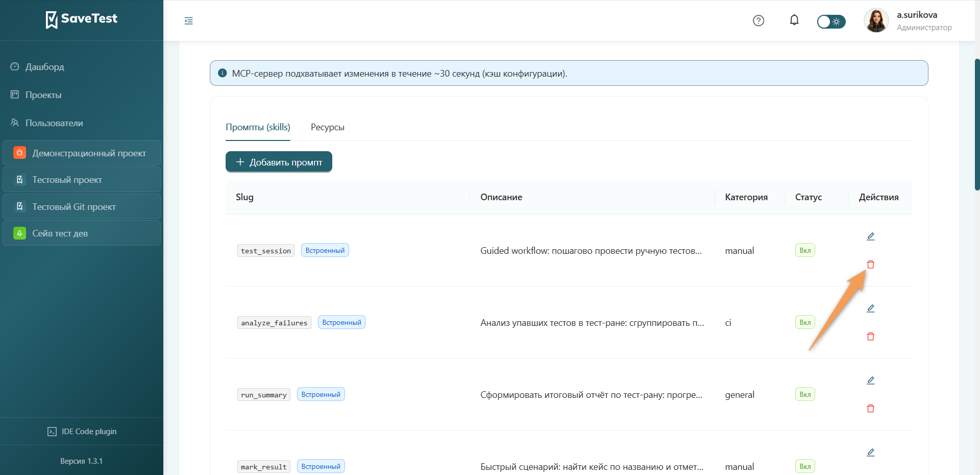Click the Быстрый сценарий description
The width and height of the screenshot is (980, 475).
point(592,467)
